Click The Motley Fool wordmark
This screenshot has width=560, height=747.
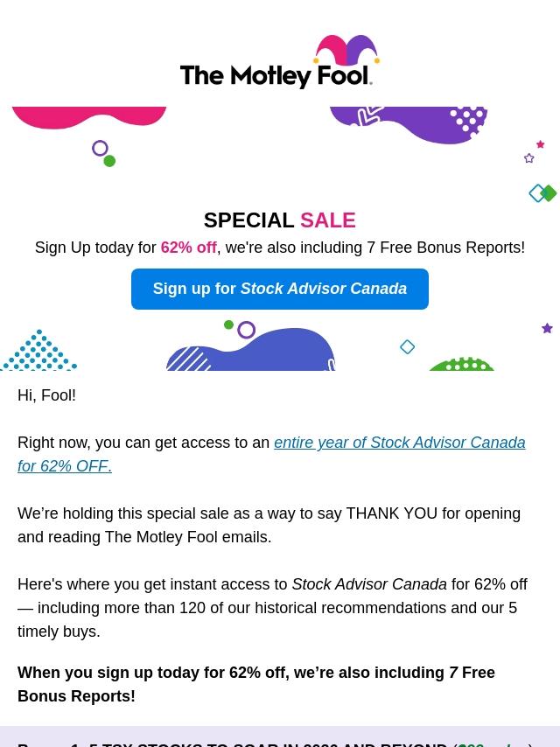point(276,75)
